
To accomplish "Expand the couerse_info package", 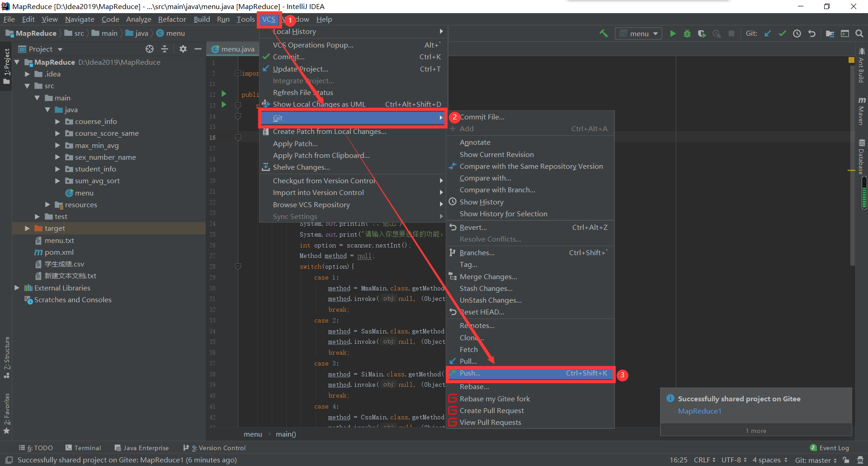I will [x=57, y=122].
